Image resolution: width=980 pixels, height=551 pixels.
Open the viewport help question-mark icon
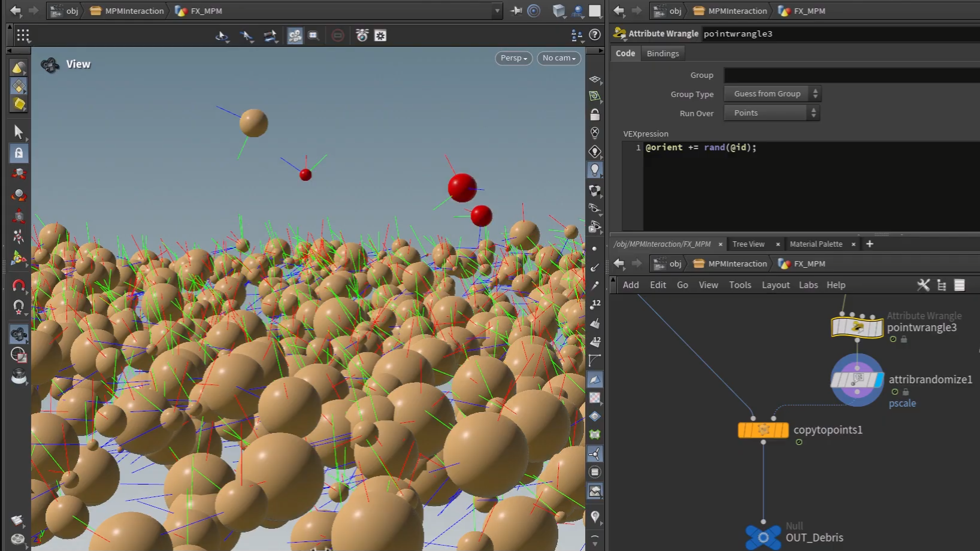click(595, 35)
